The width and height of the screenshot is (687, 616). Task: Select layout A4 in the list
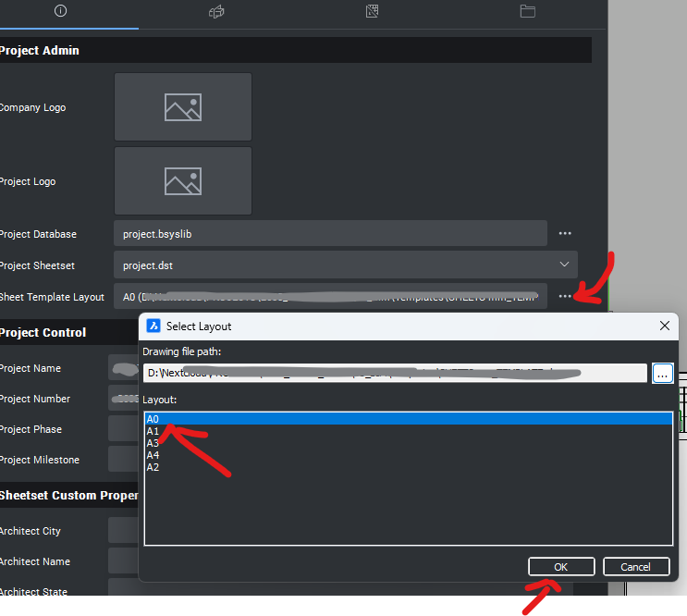153,455
